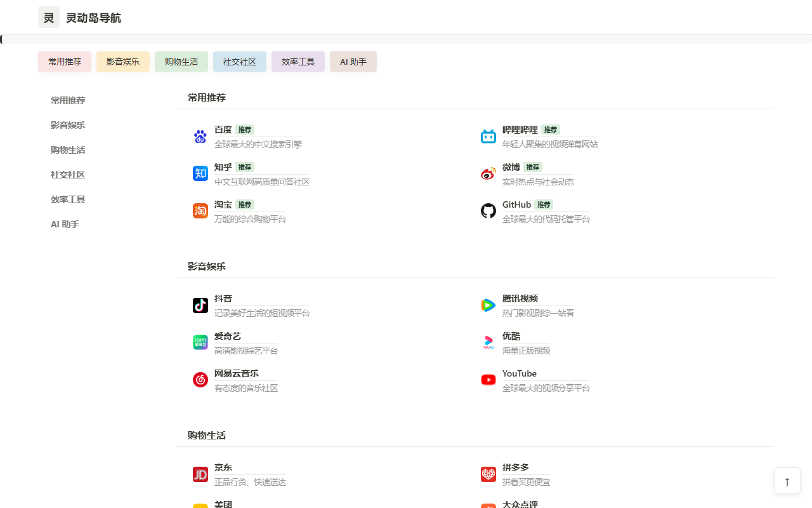This screenshot has height=508, width=812.
Task: Click the text 中文互联网高质量问答社区
Action: tap(262, 182)
